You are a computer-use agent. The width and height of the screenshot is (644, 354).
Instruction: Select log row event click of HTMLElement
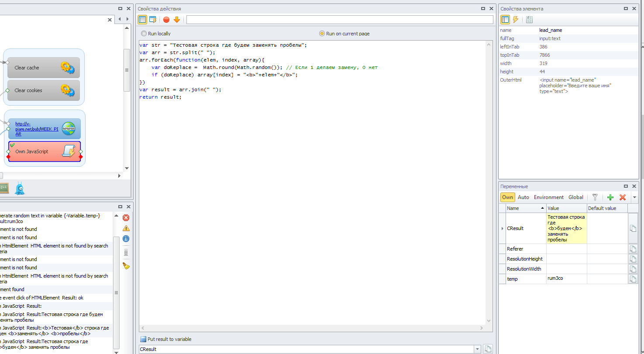56,298
